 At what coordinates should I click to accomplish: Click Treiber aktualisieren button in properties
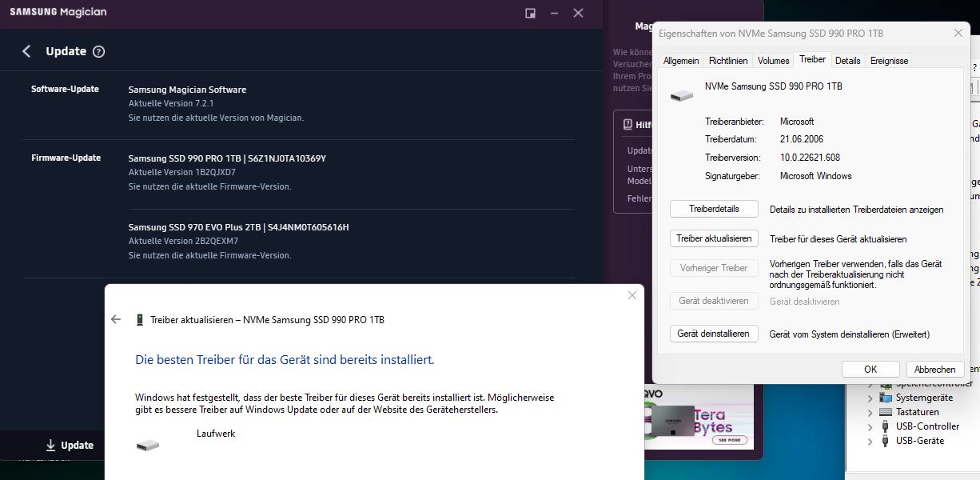pyautogui.click(x=714, y=238)
